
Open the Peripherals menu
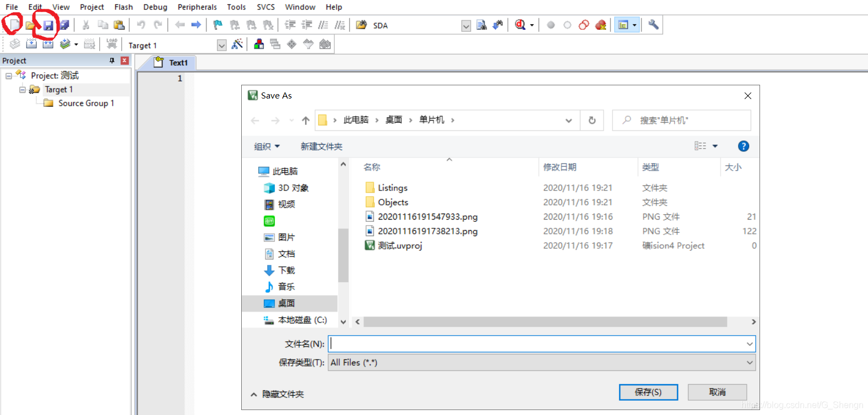click(197, 7)
